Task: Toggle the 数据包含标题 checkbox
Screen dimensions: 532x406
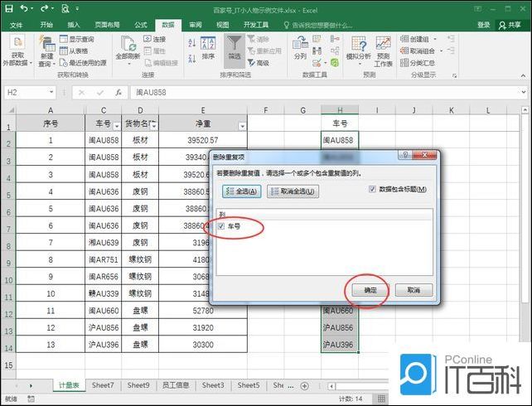Action: click(x=372, y=190)
